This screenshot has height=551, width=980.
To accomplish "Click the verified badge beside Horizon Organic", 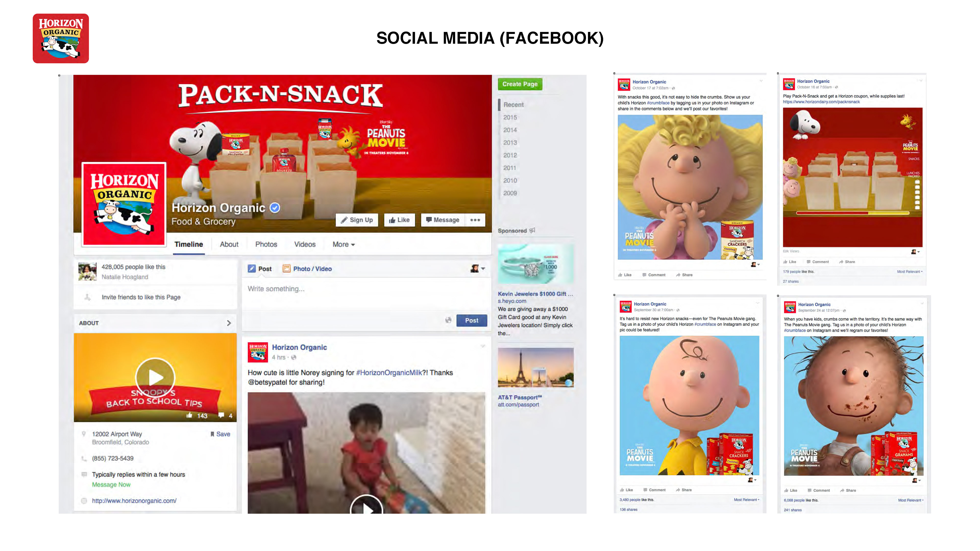I will pyautogui.click(x=275, y=208).
